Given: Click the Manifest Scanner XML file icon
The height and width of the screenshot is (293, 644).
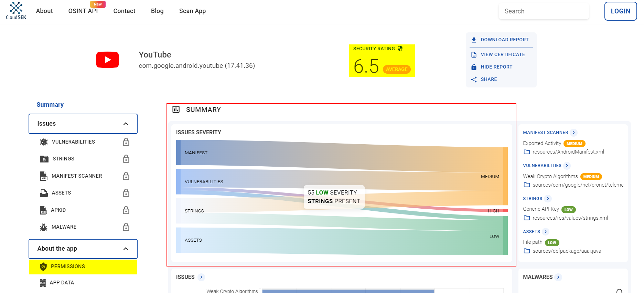Looking at the screenshot, I should pyautogui.click(x=44, y=176).
